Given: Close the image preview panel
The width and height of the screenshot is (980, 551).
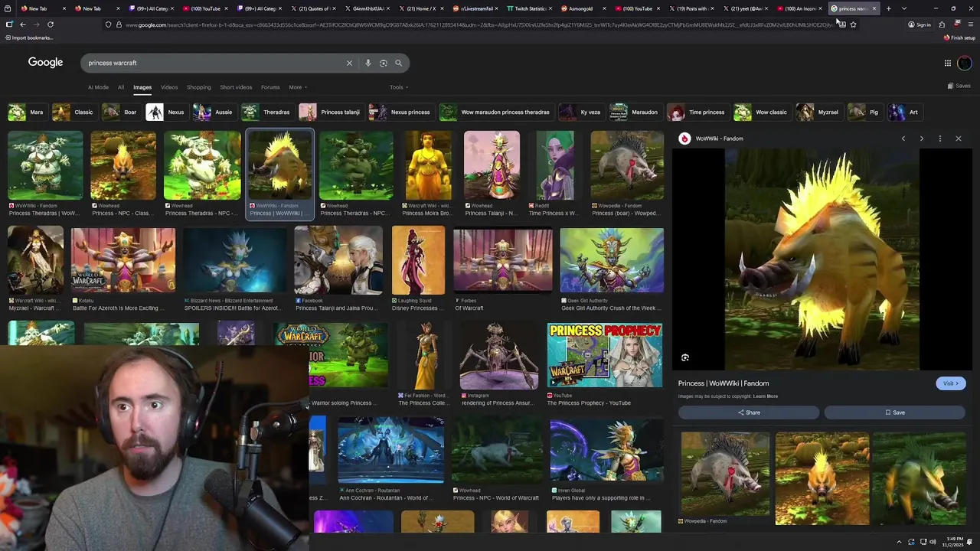Looking at the screenshot, I should coord(959,139).
